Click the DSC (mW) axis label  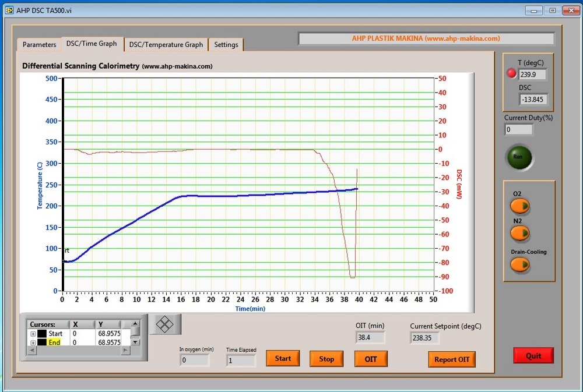[459, 184]
